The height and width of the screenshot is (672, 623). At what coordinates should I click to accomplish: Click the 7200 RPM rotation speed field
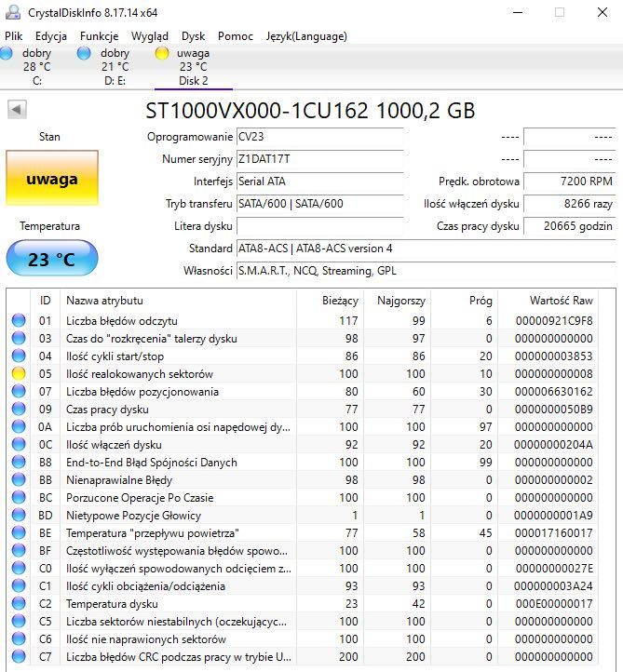pos(570,181)
